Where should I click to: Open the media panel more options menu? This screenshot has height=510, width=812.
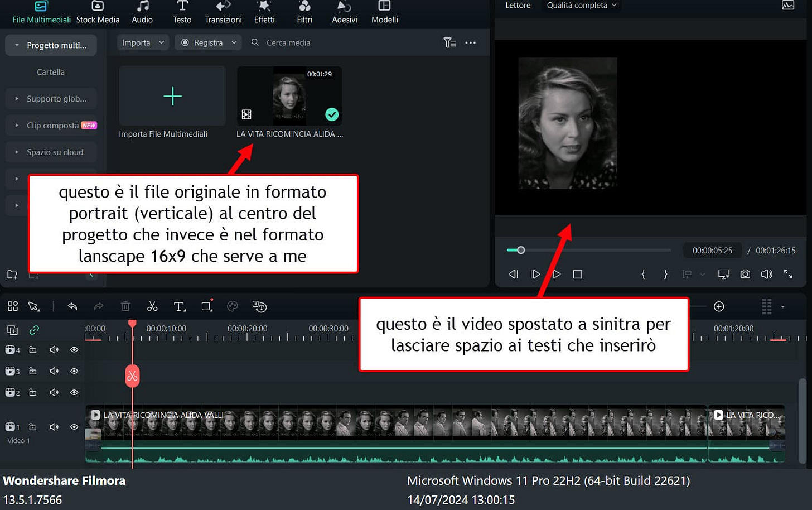pyautogui.click(x=471, y=42)
